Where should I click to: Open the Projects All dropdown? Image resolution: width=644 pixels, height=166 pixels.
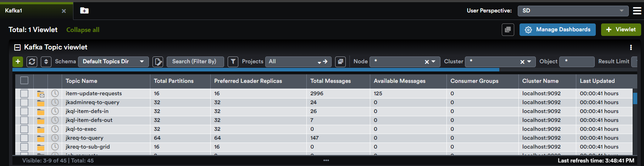click(x=299, y=61)
